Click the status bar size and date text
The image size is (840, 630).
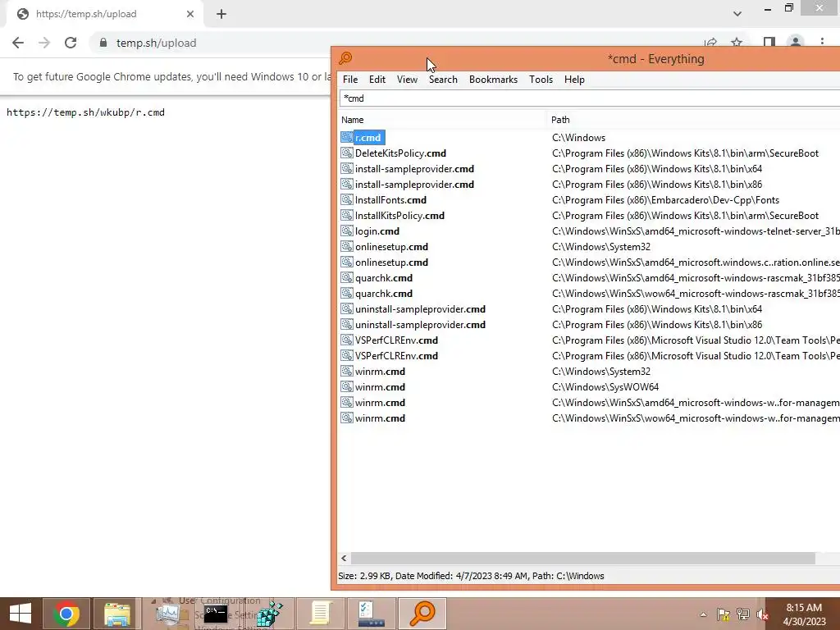click(471, 576)
